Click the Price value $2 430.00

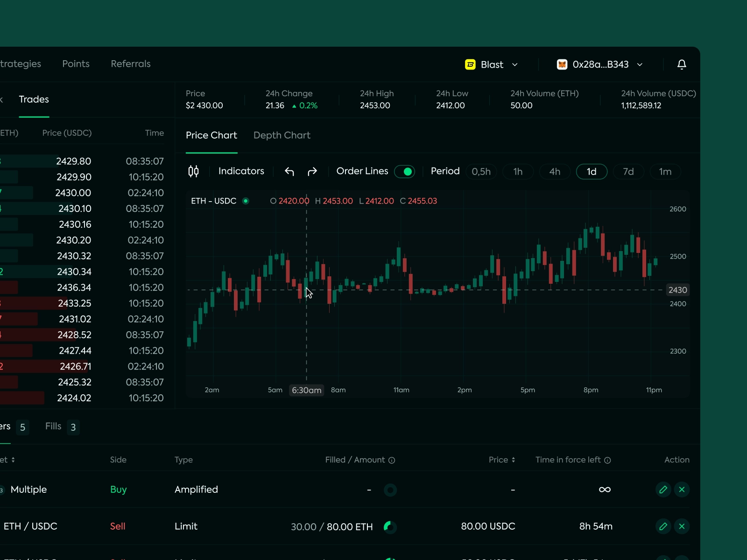[x=204, y=106]
